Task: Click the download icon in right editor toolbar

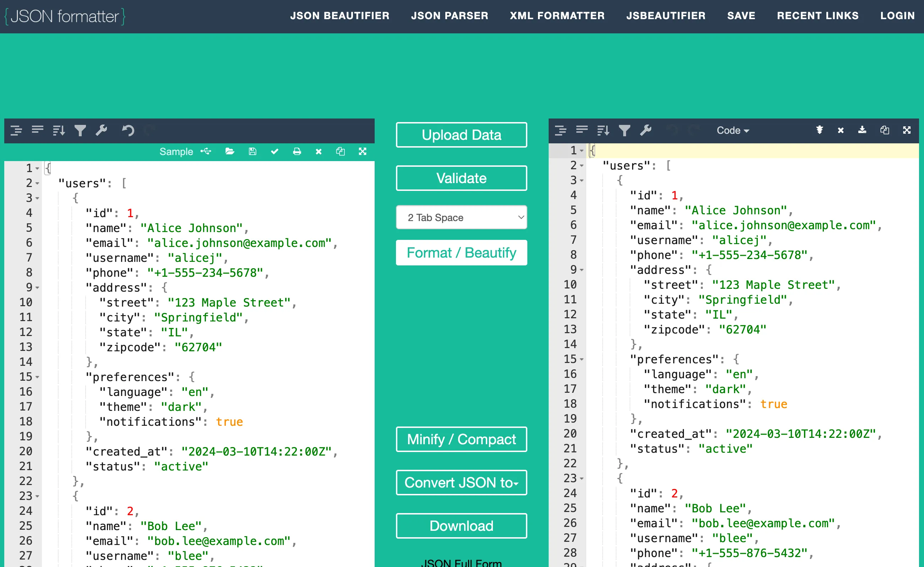Action: (862, 130)
